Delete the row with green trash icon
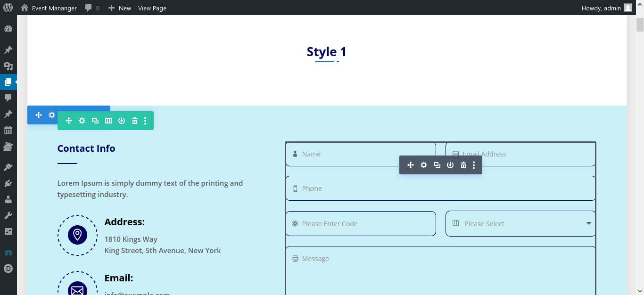This screenshot has width=644, height=295. pos(135,121)
